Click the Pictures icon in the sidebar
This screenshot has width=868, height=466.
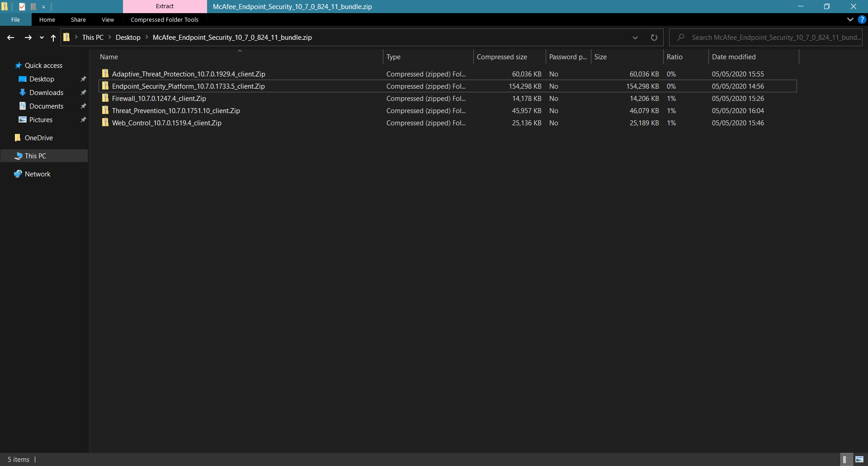[23, 120]
